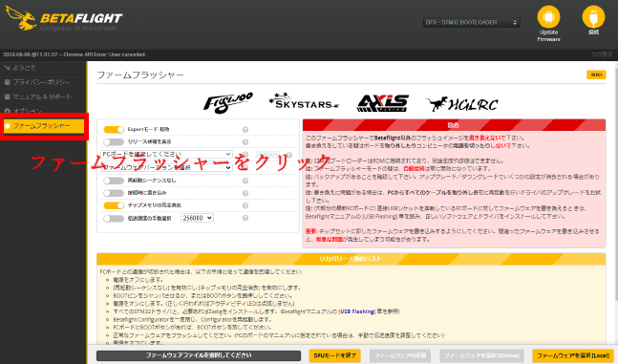
Task: Click the リカバリー recovery section header
Action: [351, 259]
